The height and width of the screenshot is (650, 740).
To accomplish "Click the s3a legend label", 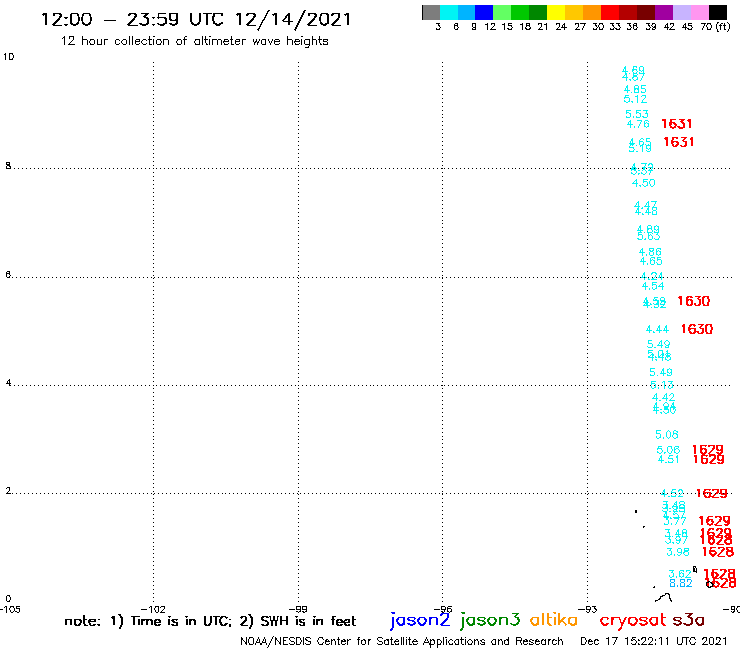I will click(x=688, y=620).
